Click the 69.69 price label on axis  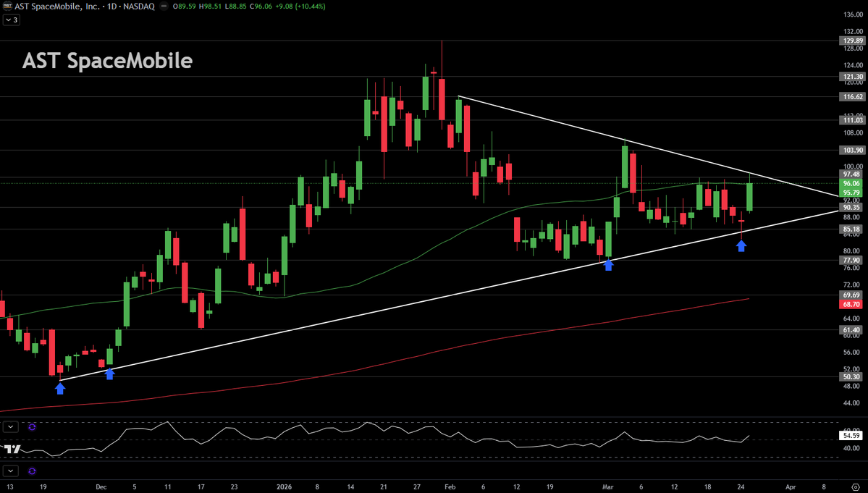click(852, 295)
